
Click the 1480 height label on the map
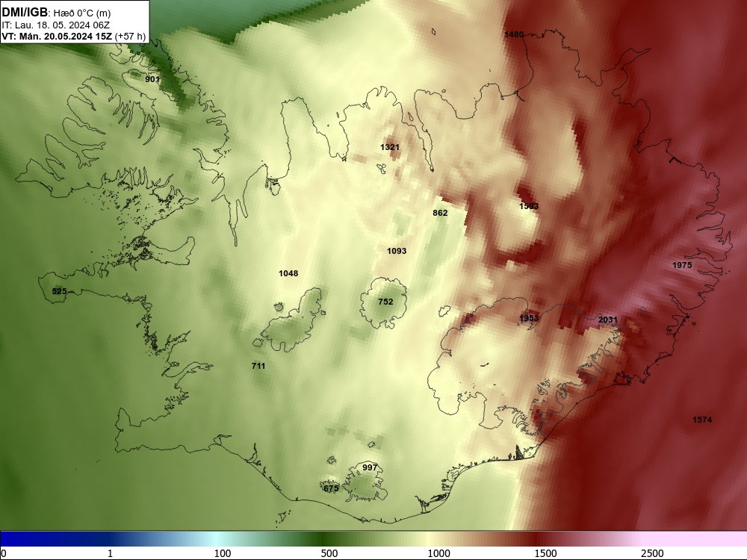[514, 34]
